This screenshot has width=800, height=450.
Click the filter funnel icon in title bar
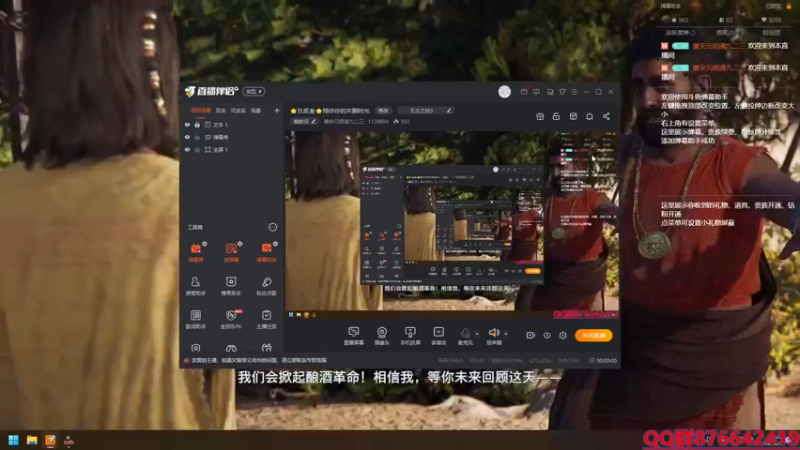[562, 92]
